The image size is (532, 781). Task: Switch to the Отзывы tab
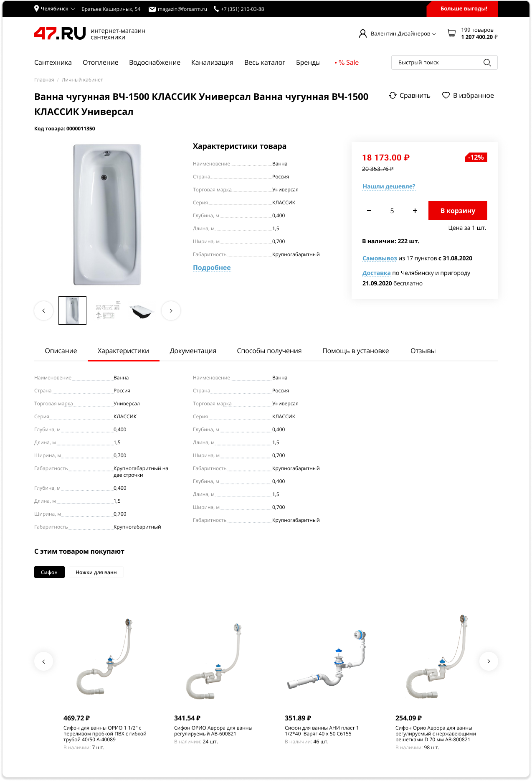(423, 351)
